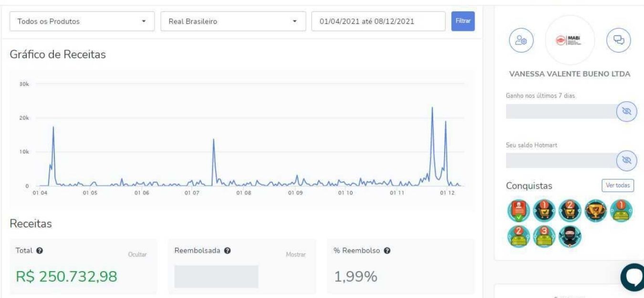Open the messages chat bubble icon

click(618, 41)
